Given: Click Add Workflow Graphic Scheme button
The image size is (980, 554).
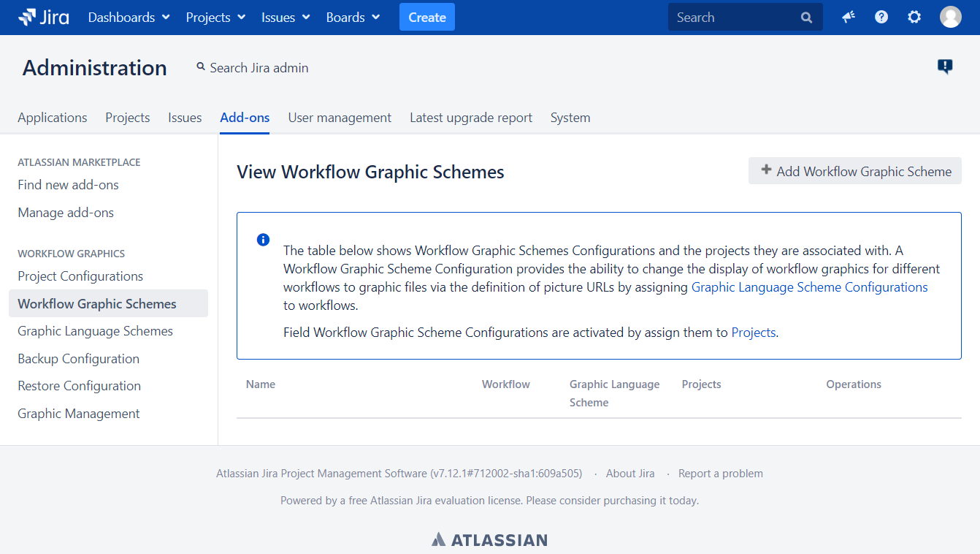Looking at the screenshot, I should [855, 171].
